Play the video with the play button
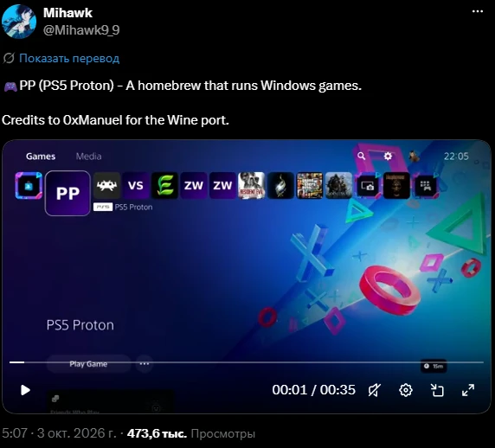 (x=25, y=390)
